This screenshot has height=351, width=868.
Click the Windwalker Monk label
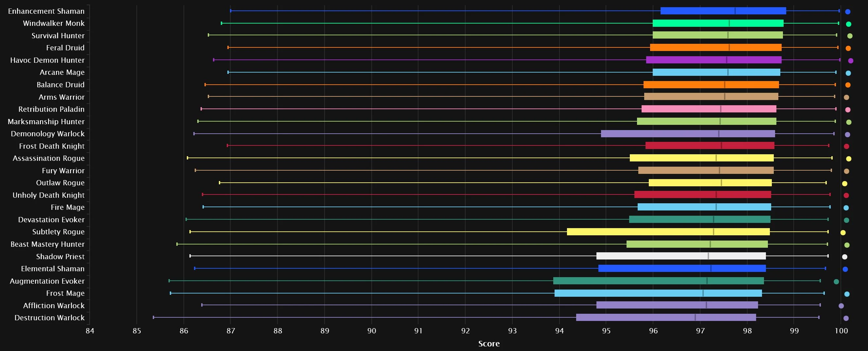[54, 23]
